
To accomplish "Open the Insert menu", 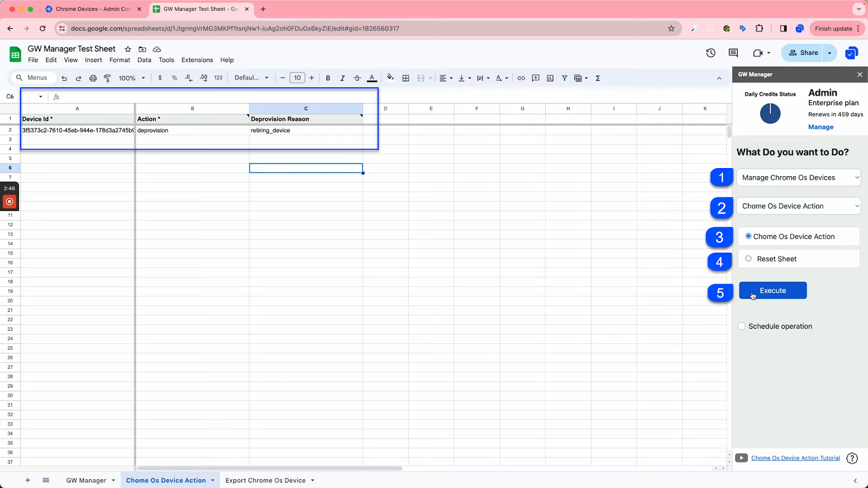I will (93, 60).
